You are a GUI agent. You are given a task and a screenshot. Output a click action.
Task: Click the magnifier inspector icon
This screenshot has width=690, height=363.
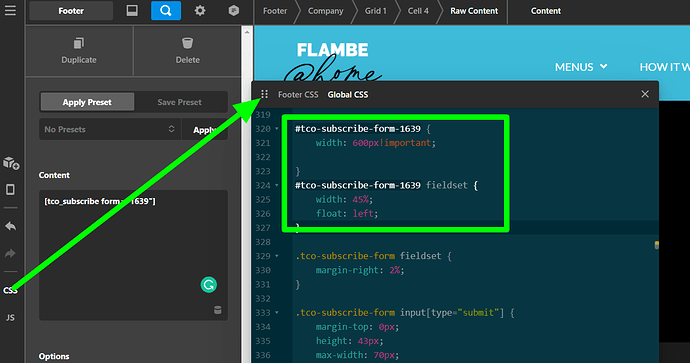pyautogui.click(x=165, y=11)
